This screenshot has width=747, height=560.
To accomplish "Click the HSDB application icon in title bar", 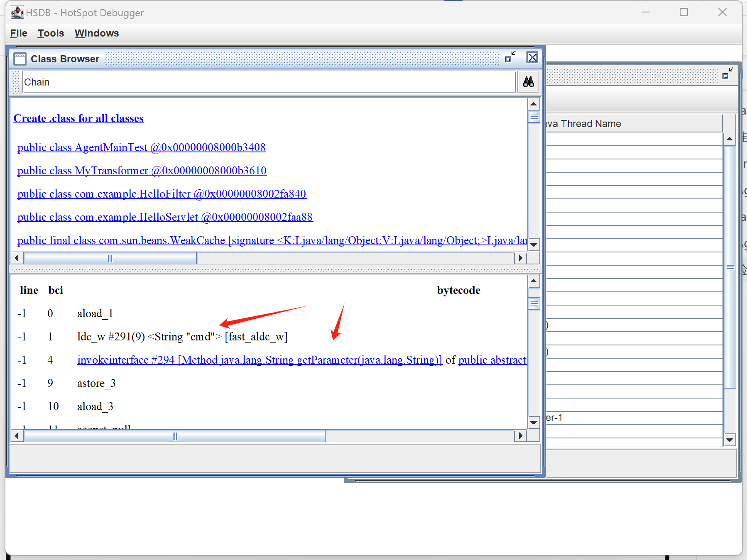I will click(x=17, y=12).
